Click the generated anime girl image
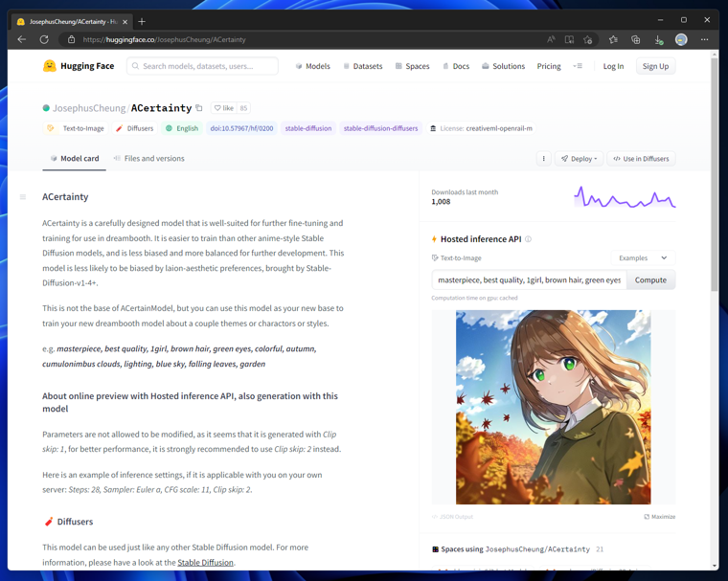 (553, 407)
